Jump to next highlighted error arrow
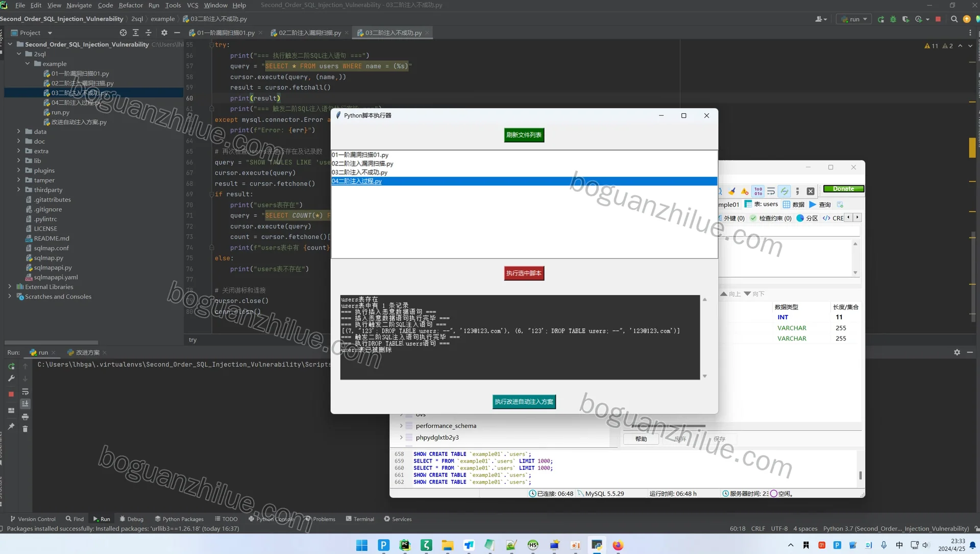The image size is (980, 554). pos(970,46)
